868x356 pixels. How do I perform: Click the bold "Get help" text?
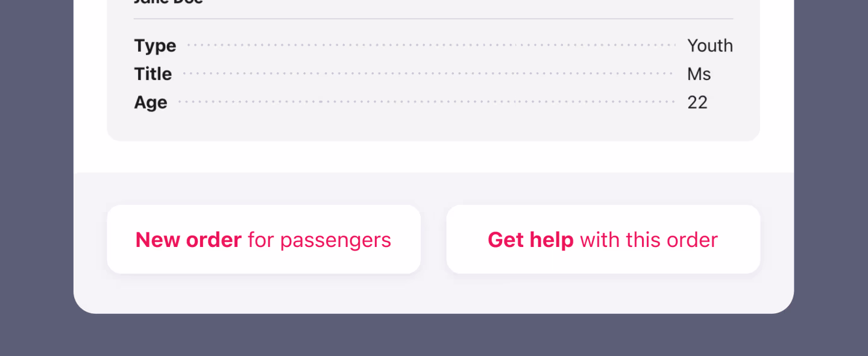coord(530,240)
